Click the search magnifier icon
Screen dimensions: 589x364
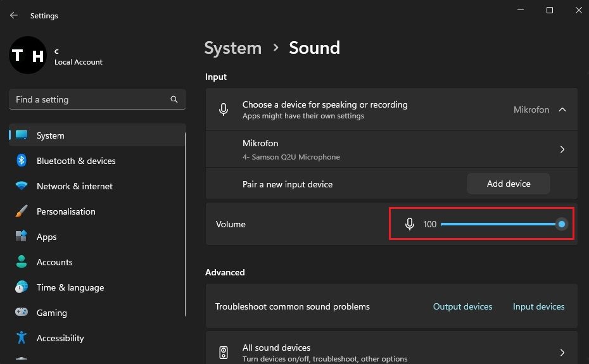click(174, 99)
